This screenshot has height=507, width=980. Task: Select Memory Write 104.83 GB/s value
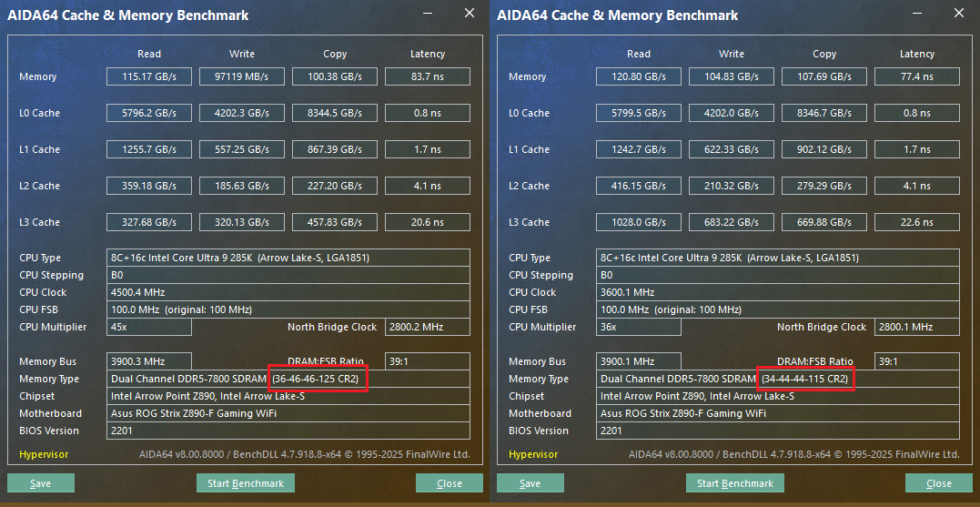point(732,76)
